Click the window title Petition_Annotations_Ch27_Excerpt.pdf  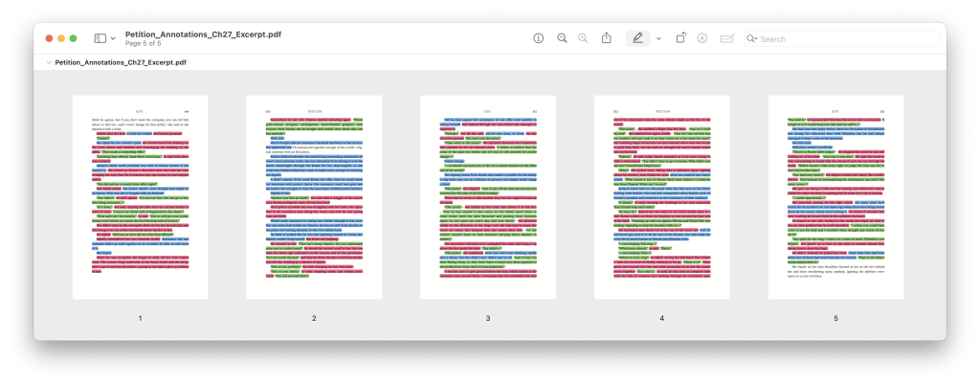coord(203,34)
